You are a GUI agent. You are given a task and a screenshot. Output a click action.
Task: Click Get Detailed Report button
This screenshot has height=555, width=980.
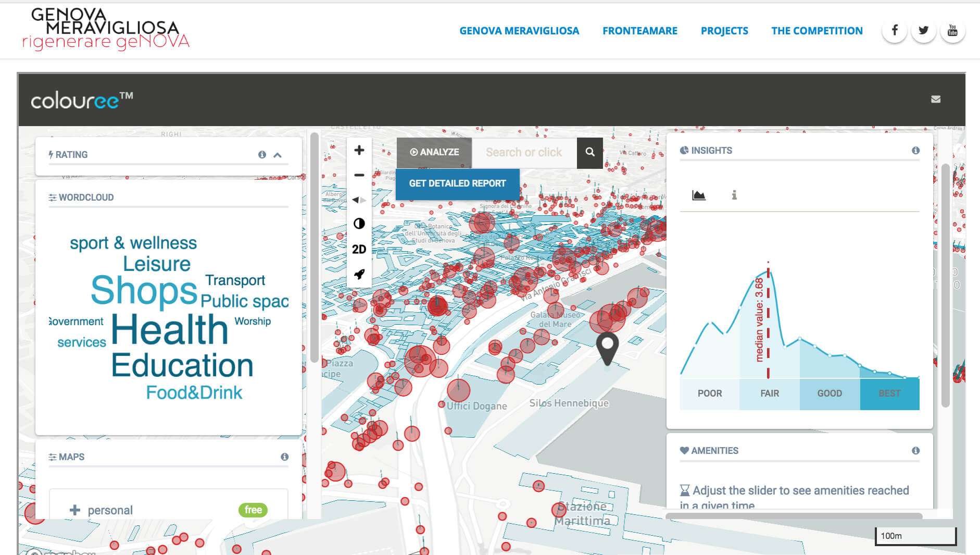click(457, 183)
